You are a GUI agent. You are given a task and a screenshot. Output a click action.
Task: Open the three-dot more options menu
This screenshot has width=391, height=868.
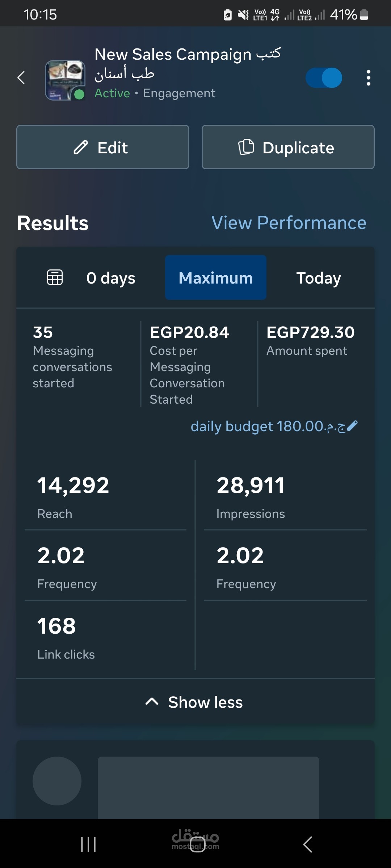(x=368, y=78)
